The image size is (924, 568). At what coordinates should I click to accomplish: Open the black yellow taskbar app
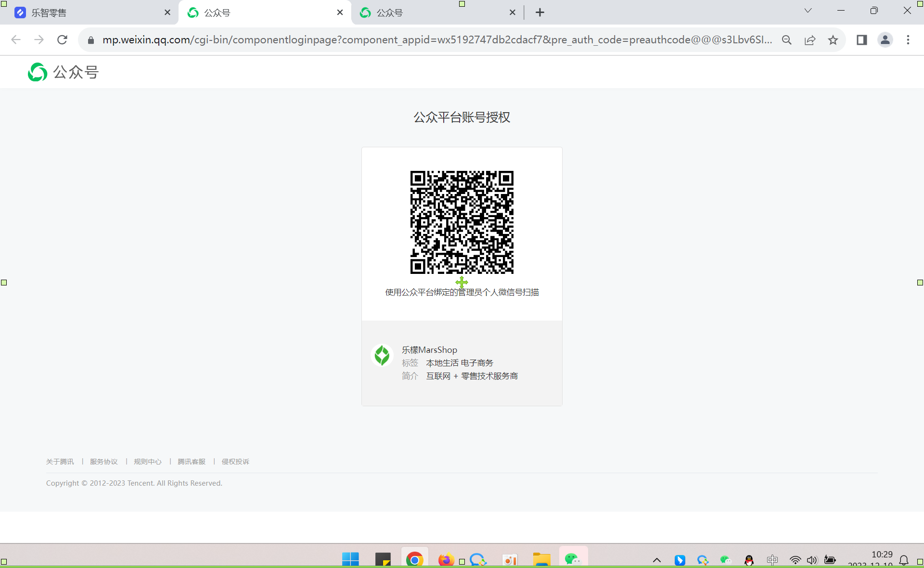pyautogui.click(x=383, y=559)
